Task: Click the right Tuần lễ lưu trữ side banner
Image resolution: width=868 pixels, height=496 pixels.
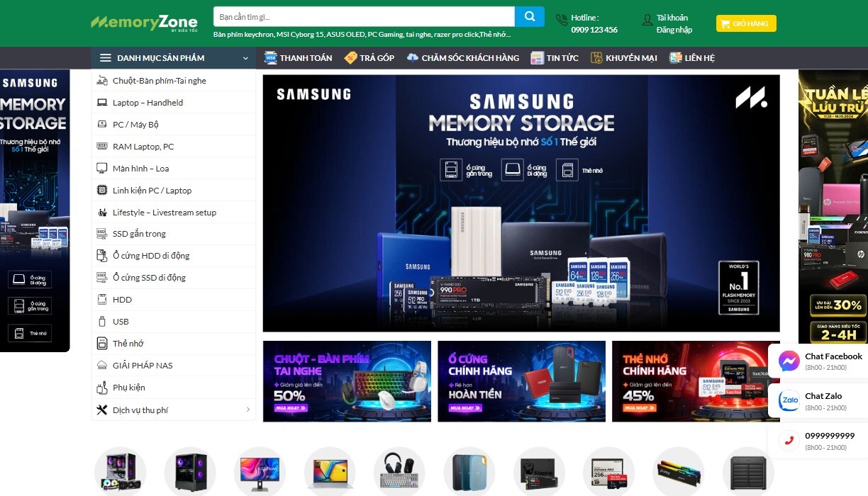Action: tap(833, 206)
